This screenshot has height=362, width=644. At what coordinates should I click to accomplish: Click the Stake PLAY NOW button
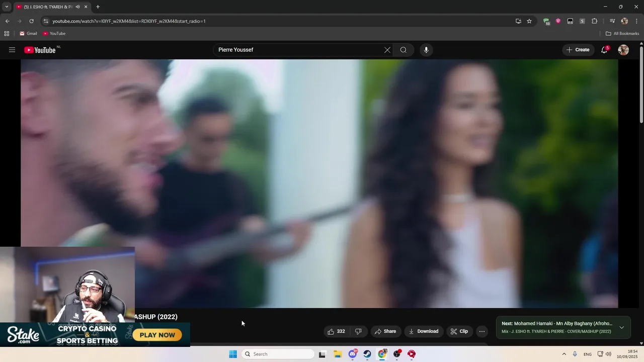pyautogui.click(x=157, y=335)
